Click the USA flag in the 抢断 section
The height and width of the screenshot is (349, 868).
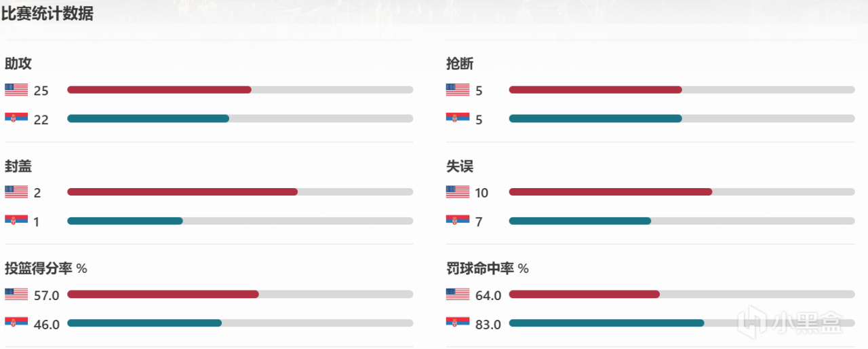click(x=458, y=90)
